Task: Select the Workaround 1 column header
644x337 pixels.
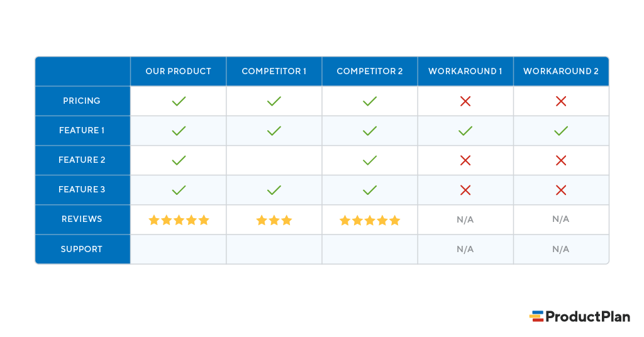Action: point(465,71)
